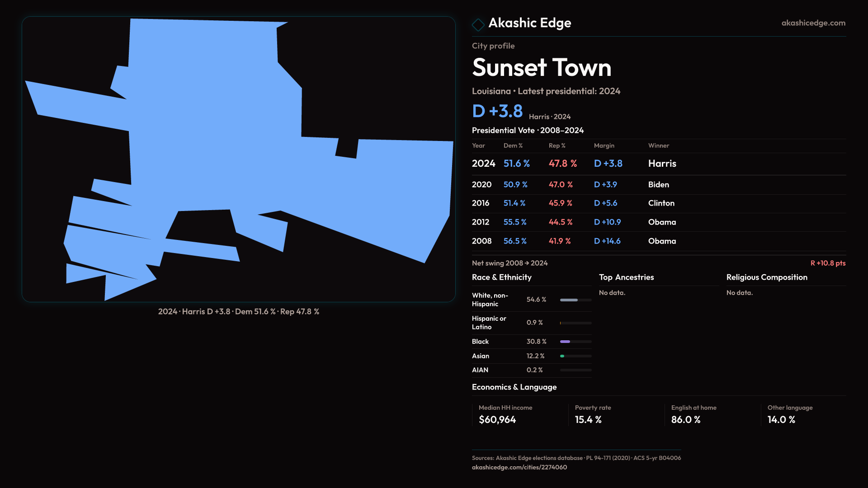
Task: Click the Net swing R +10.8 pts value
Action: pos(827,263)
